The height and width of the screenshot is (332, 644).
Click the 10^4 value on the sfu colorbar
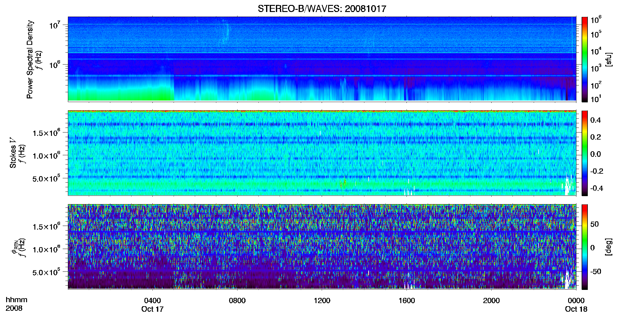point(596,51)
